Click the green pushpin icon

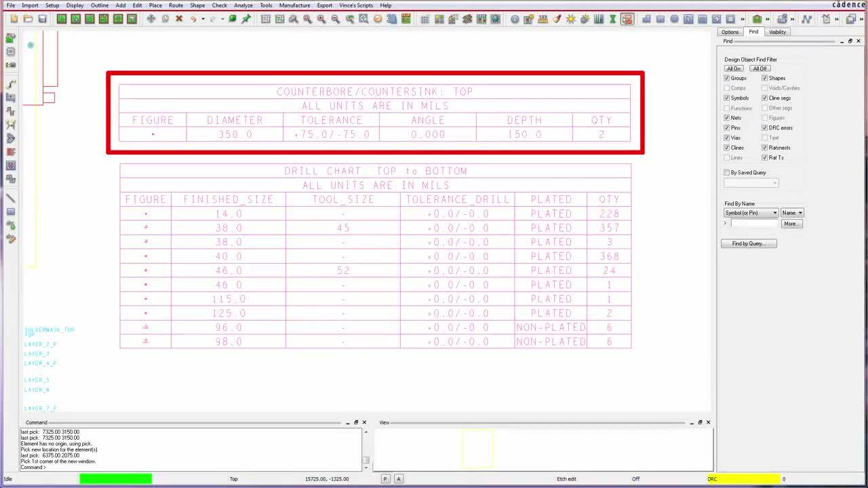click(246, 19)
